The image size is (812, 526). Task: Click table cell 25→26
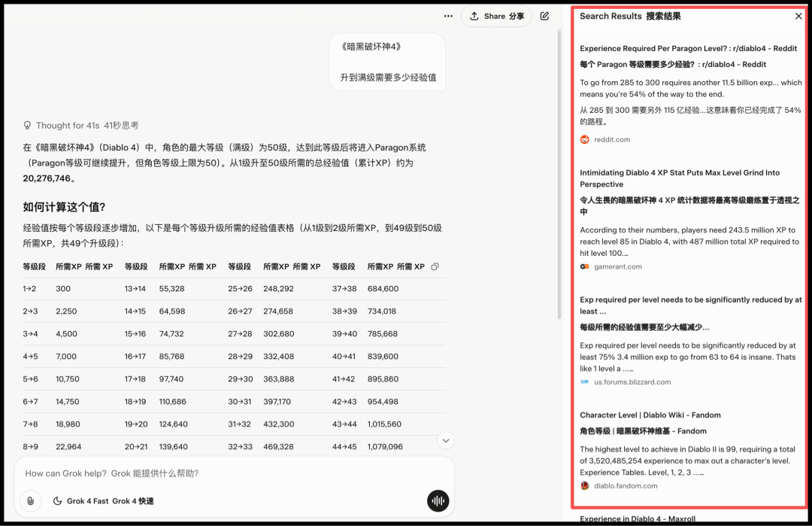[241, 289]
